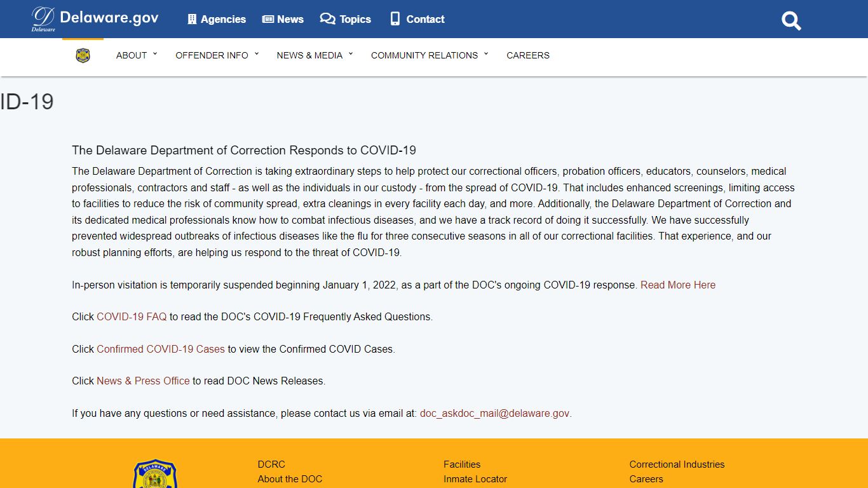This screenshot has height=488, width=868.
Task: Click the doc_askdoc_mail@delaware.gov email link
Action: pyautogui.click(x=494, y=413)
